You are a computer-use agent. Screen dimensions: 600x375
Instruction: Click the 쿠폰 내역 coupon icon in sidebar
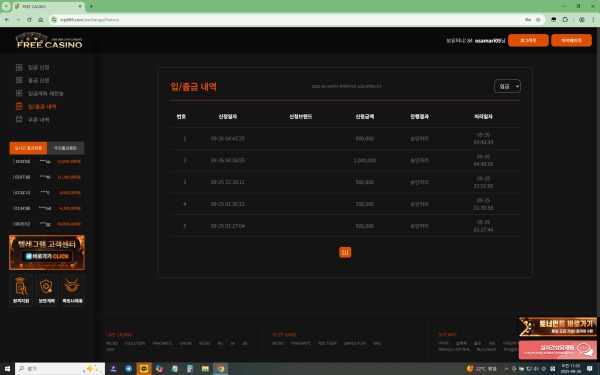pos(19,119)
